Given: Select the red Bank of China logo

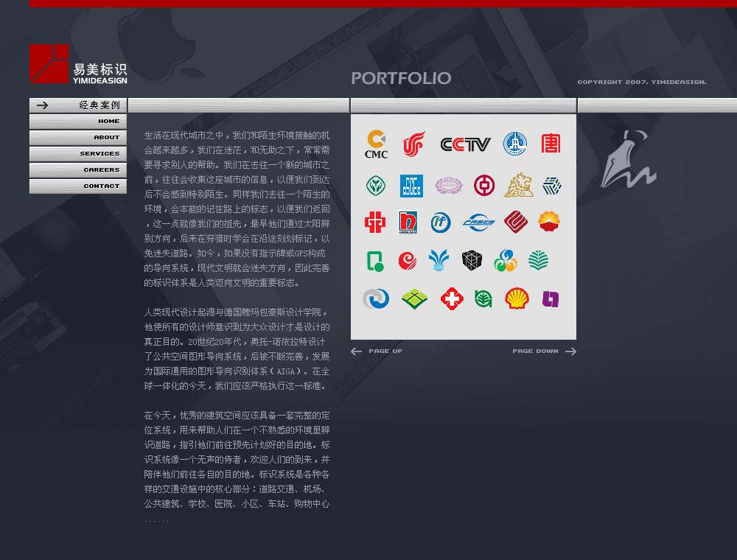Looking at the screenshot, I should tap(484, 186).
